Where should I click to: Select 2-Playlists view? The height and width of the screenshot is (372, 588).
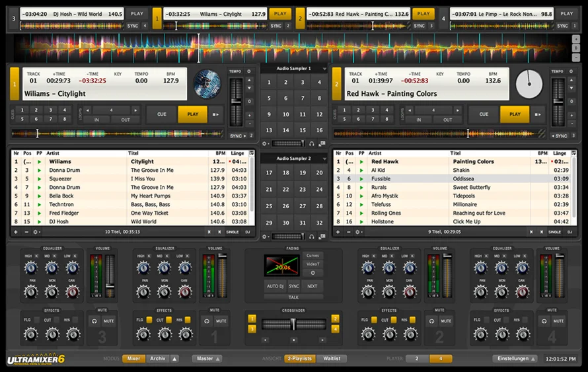[x=300, y=359]
